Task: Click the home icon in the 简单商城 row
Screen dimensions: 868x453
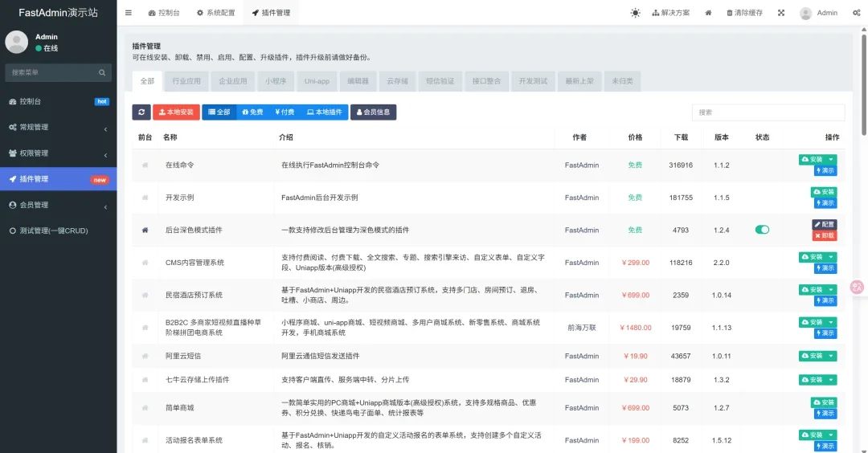Action: pyautogui.click(x=145, y=408)
